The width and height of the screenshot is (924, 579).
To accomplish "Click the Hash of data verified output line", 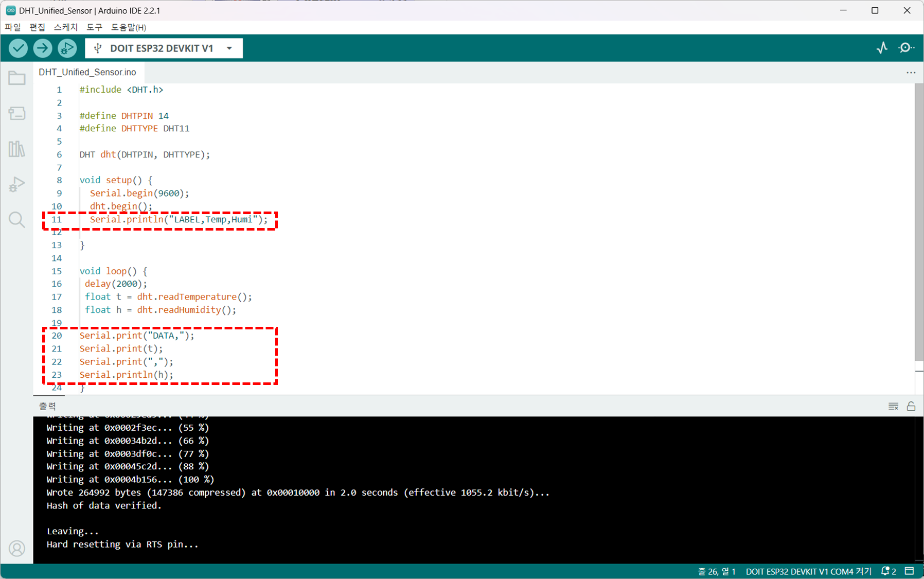I will (104, 505).
